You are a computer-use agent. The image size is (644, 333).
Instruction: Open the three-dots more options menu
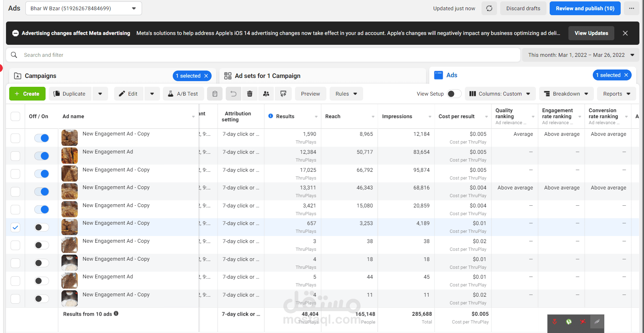[631, 8]
